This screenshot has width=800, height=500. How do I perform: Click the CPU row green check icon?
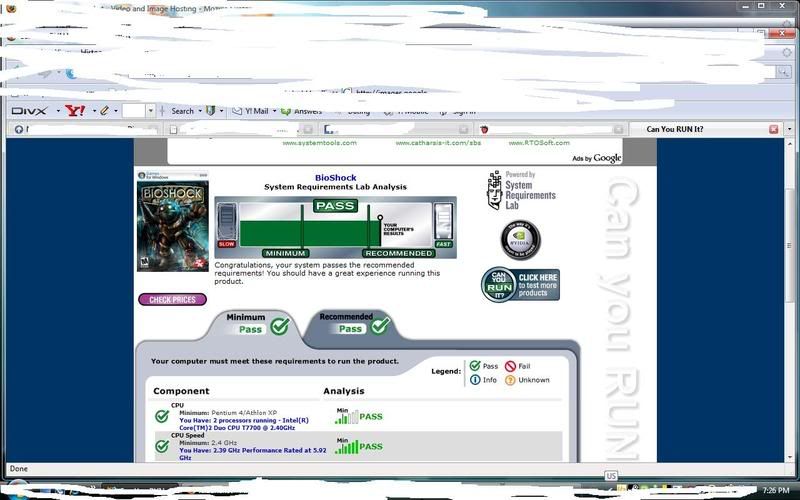tap(162, 416)
